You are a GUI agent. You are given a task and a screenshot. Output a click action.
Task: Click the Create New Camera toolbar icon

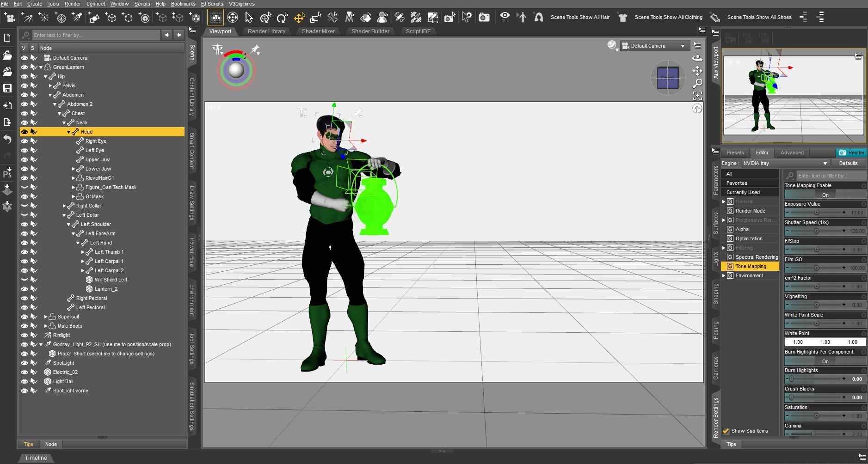click(x=9, y=18)
